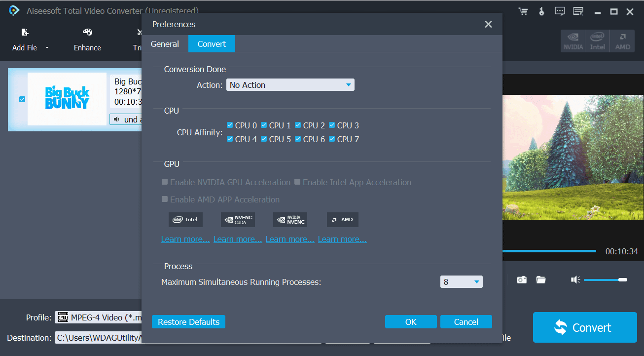Uncheck CPU 0 affinity
The height and width of the screenshot is (356, 644).
point(229,125)
